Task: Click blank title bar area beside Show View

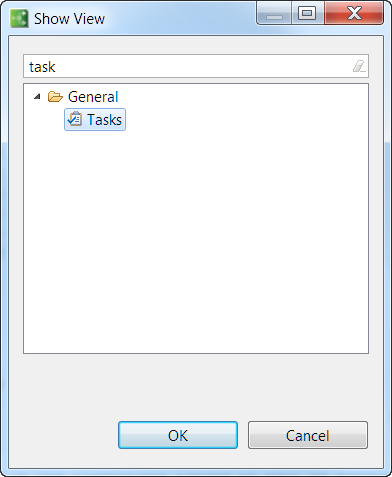Action: pos(180,18)
